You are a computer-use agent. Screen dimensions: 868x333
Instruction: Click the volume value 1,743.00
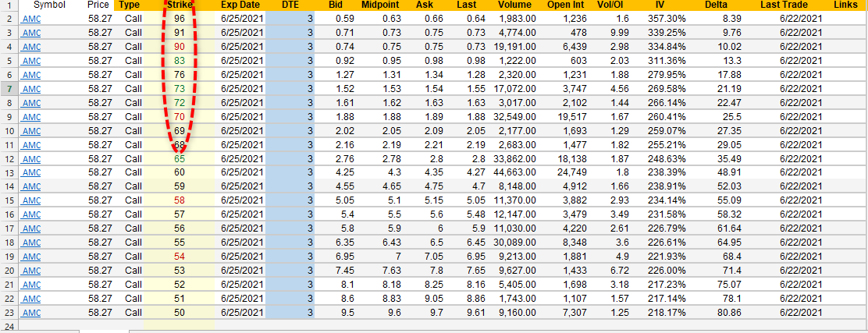515,299
